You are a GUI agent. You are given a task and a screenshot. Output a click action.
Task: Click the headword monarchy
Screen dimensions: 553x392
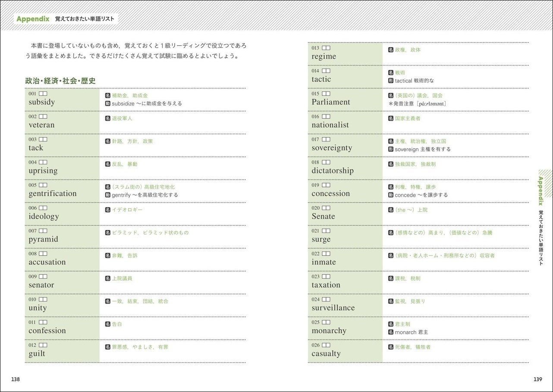(329, 331)
